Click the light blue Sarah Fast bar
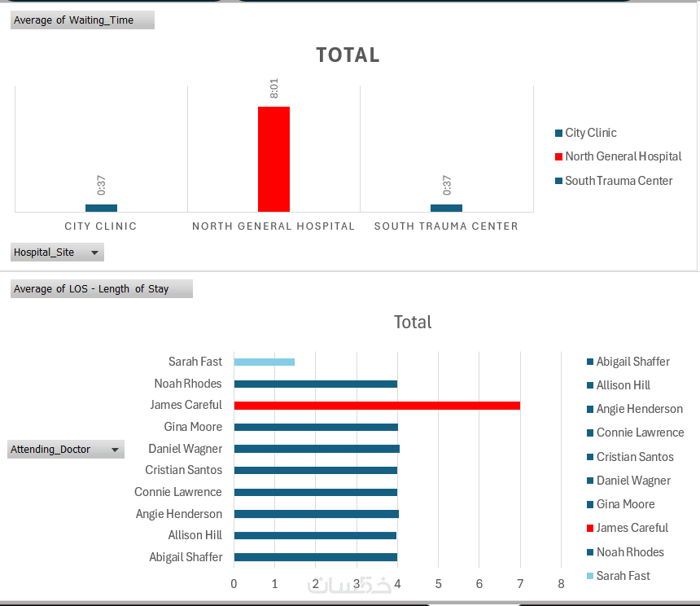The height and width of the screenshot is (606, 700). [265, 362]
